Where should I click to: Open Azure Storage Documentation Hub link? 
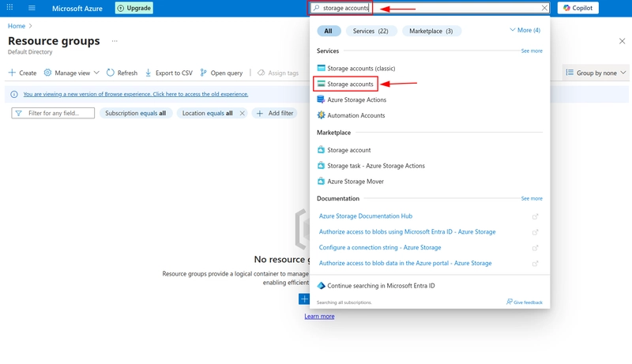(366, 216)
